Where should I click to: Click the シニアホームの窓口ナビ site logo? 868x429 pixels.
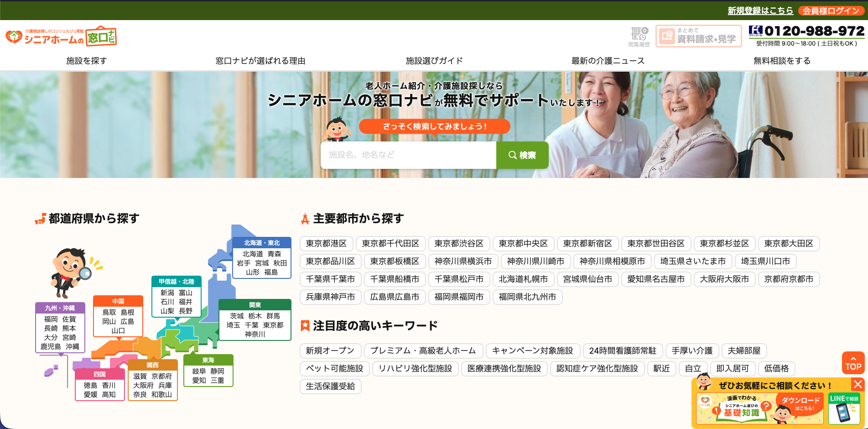(x=61, y=37)
